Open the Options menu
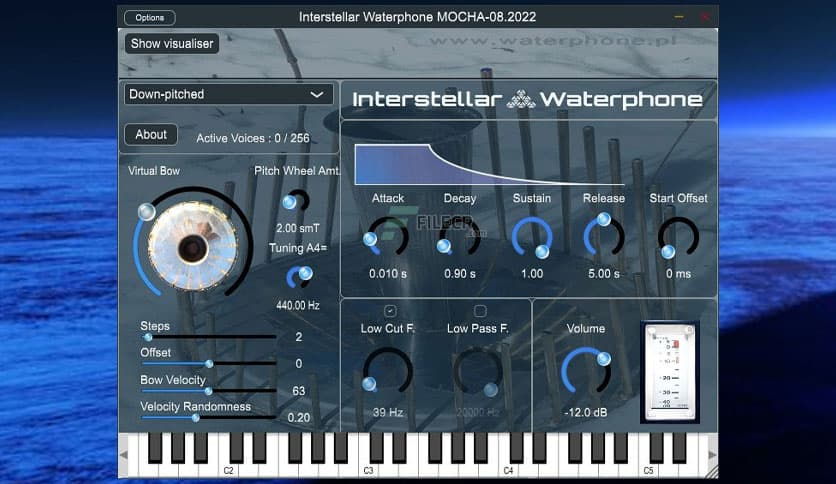 (x=149, y=18)
